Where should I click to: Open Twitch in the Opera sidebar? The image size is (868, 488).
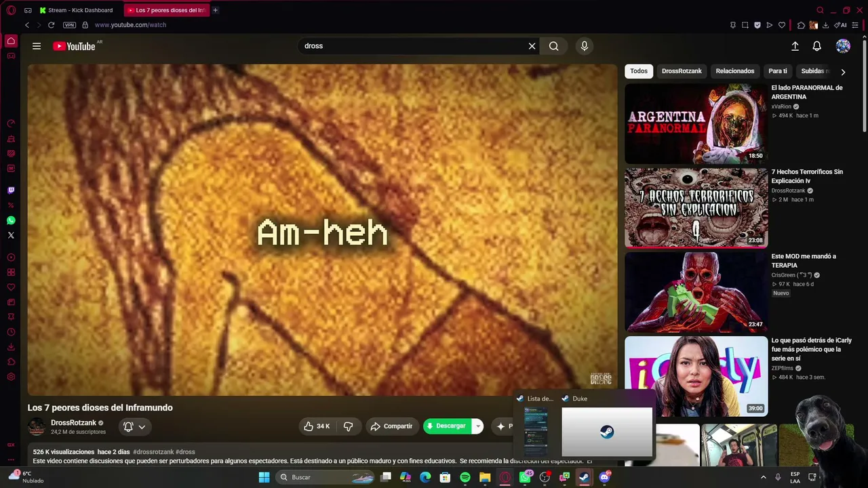click(x=11, y=190)
